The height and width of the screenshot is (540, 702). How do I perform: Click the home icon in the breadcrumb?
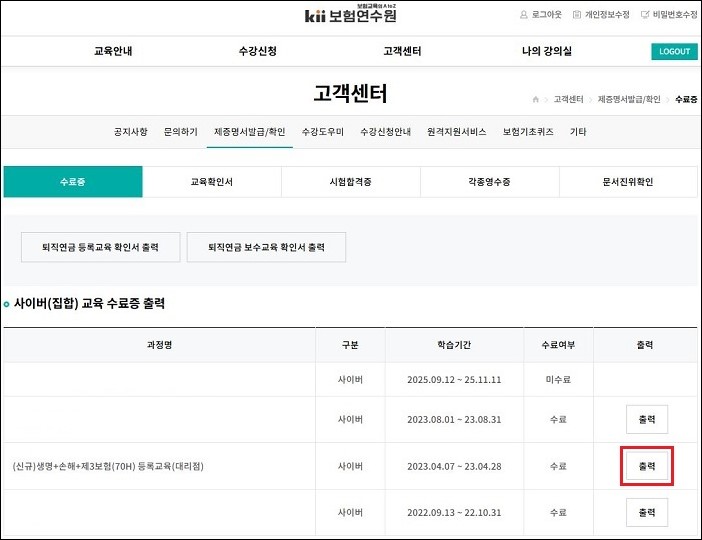coord(535,99)
